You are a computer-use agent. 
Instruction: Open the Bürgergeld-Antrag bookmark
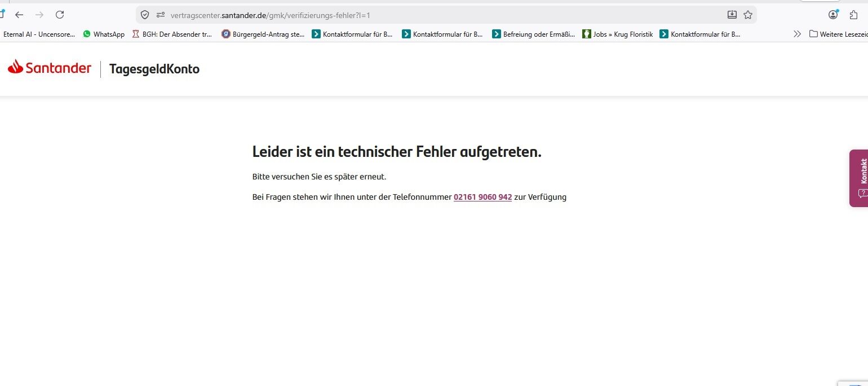263,34
